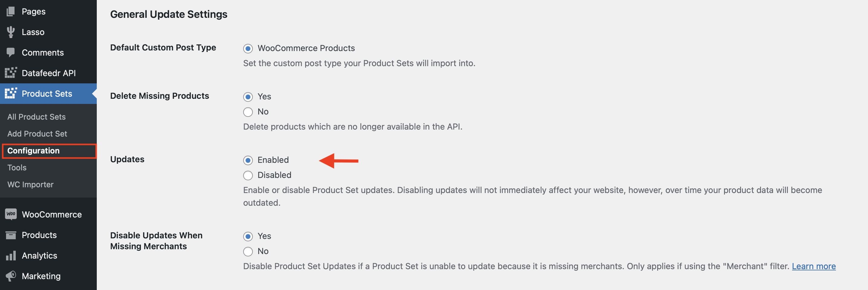Click the Lasso cactus icon
This screenshot has width=868, height=290.
[x=11, y=32]
